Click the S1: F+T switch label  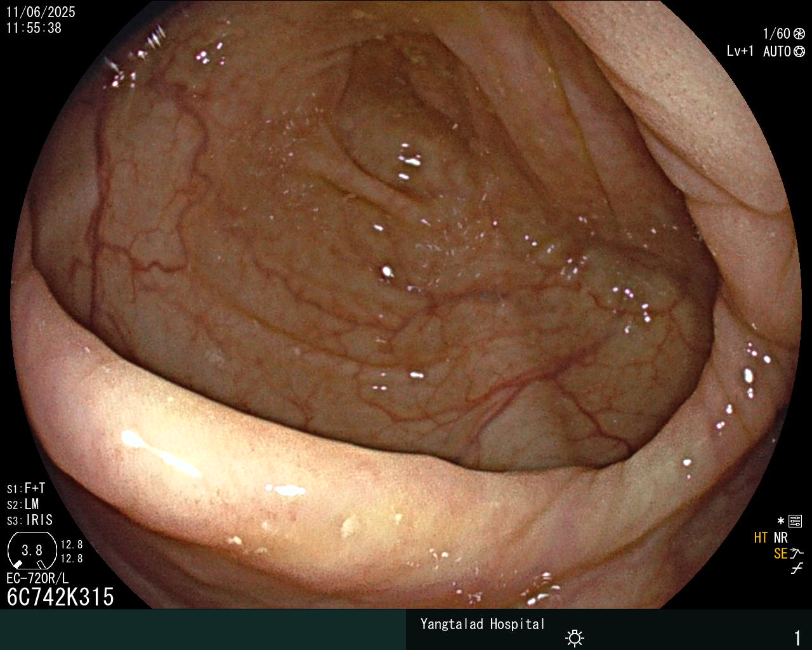[x=26, y=489]
